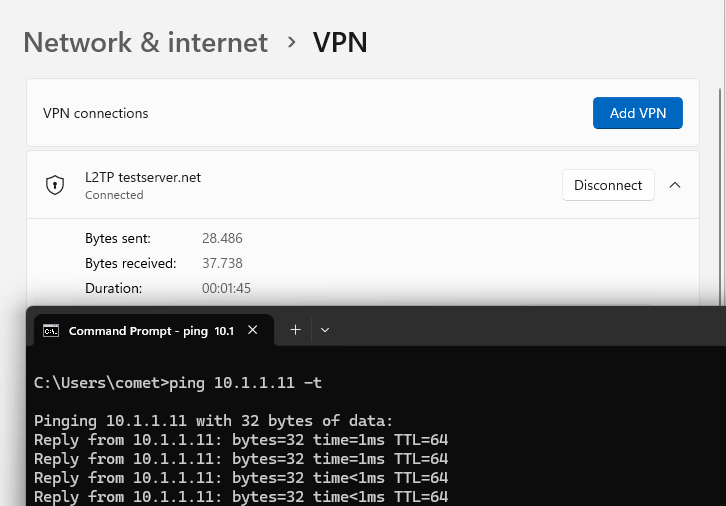This screenshot has width=726, height=506.
Task: Click the VPN shield icon for L2TP testserver.net
Action: [x=55, y=185]
